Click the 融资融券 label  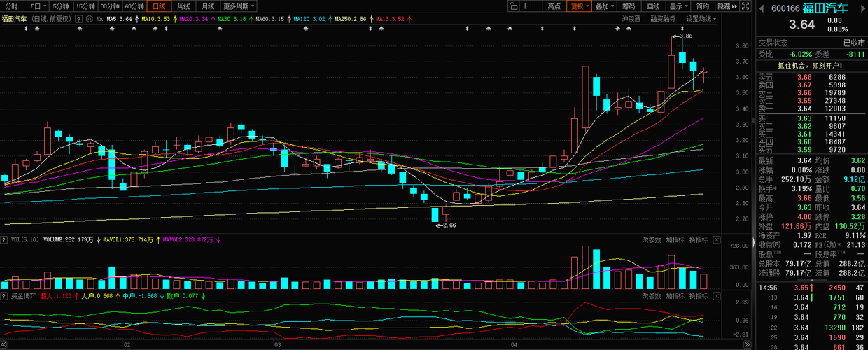click(x=663, y=19)
